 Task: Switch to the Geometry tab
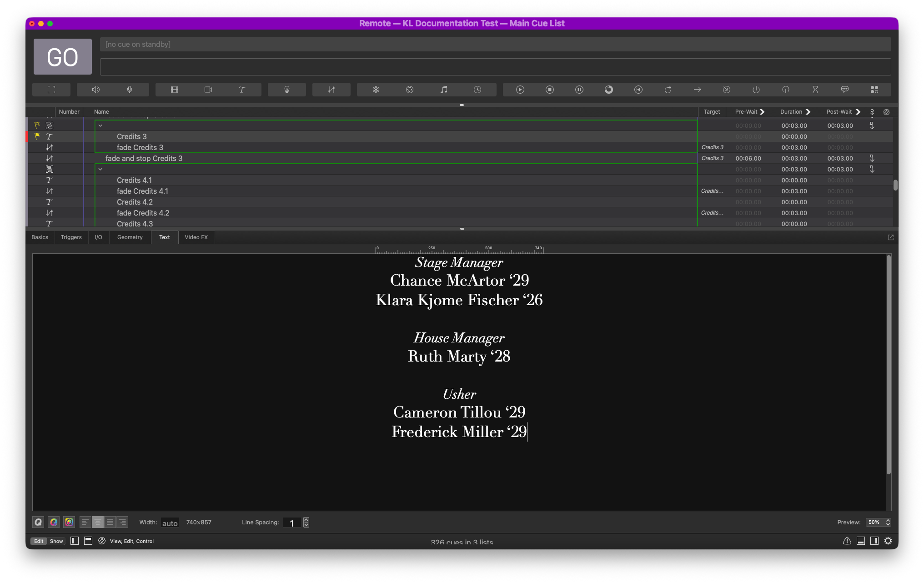[x=130, y=237]
